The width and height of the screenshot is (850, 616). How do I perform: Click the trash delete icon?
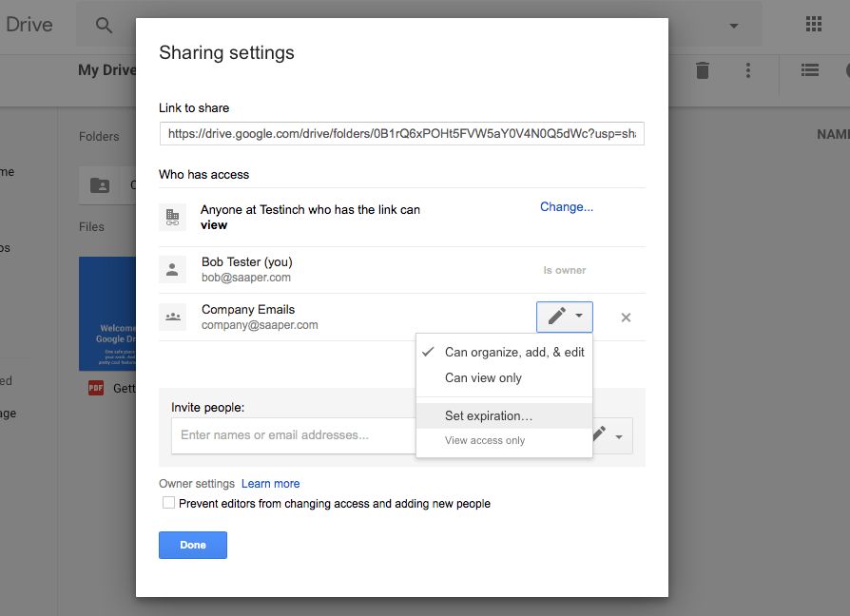(702, 70)
